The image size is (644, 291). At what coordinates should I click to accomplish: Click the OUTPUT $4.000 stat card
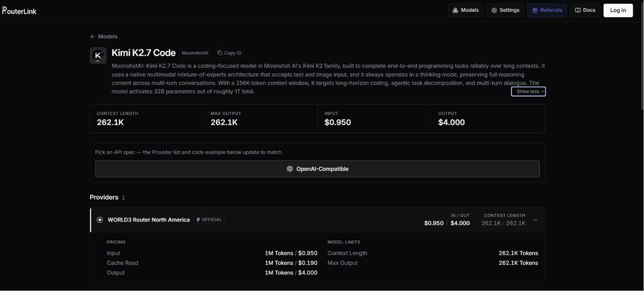488,118
